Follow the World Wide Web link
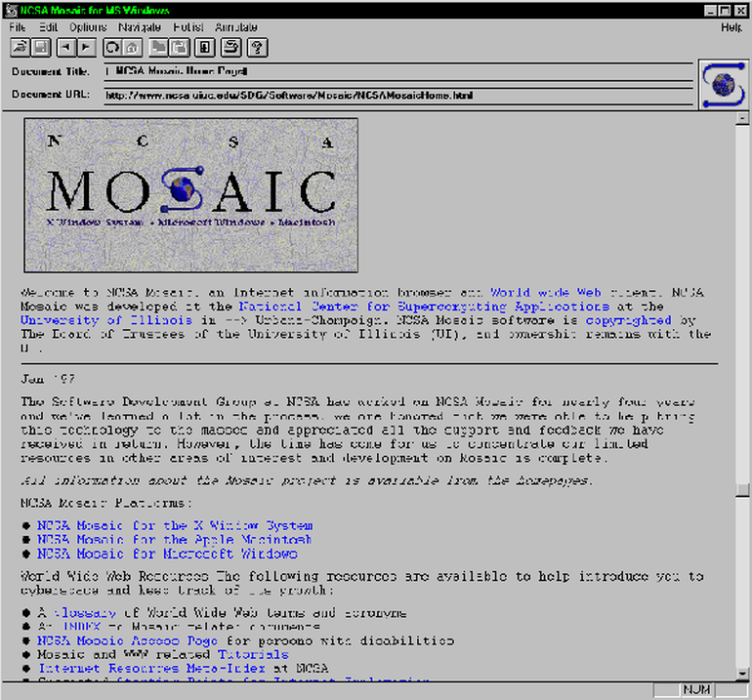This screenshot has height=700, width=752. tap(546, 293)
